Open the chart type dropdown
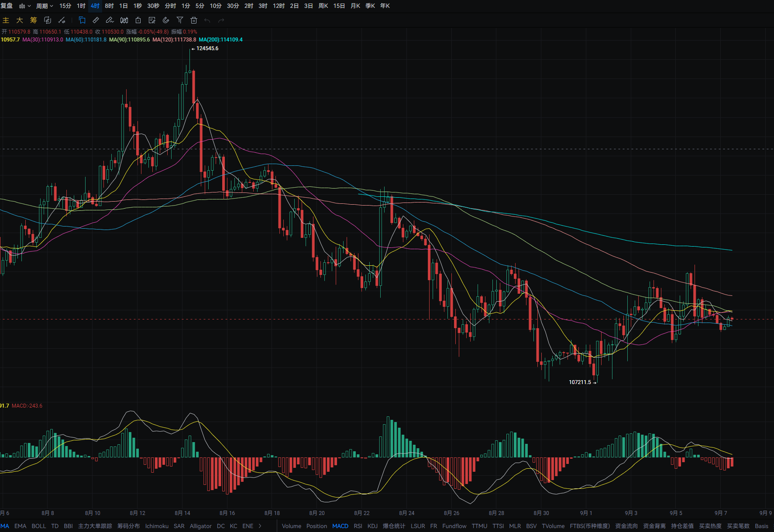This screenshot has width=774, height=532. (x=25, y=6)
